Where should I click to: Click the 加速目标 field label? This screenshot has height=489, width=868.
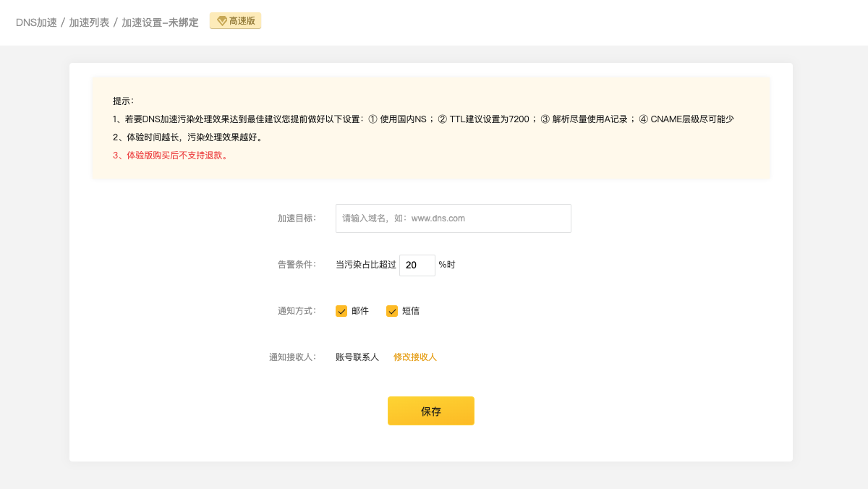click(x=297, y=218)
